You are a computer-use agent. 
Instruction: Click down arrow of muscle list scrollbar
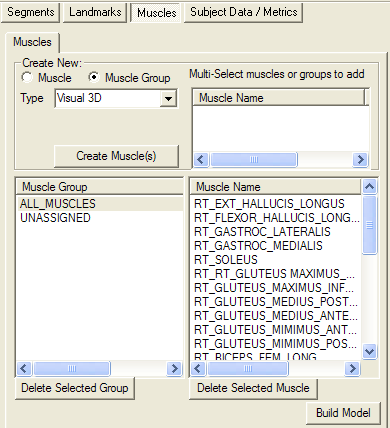(x=369, y=351)
